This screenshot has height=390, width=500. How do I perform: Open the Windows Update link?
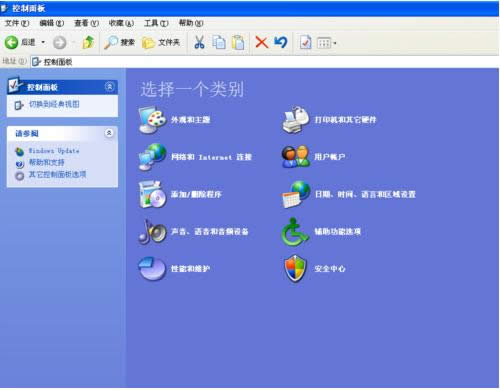click(x=54, y=151)
